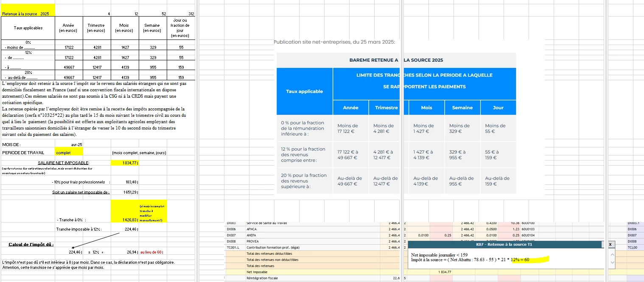Click the blue 'Année' header in barème image
This screenshot has height=282, width=644.
tap(350, 107)
